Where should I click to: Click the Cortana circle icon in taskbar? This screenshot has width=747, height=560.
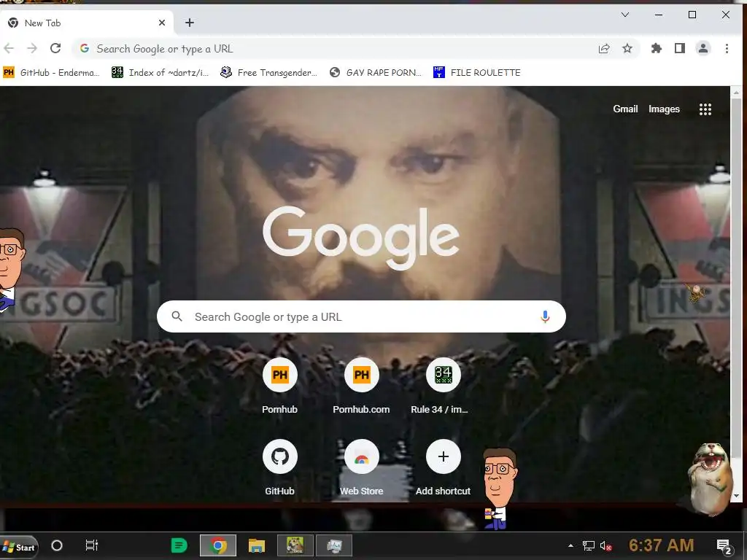[x=57, y=545]
